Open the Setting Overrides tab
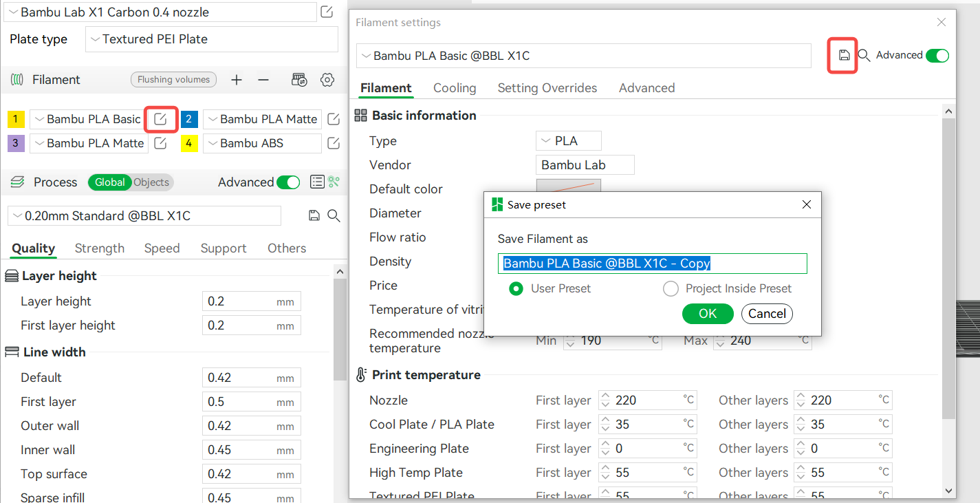Screen dimensions: 980x503 point(547,88)
